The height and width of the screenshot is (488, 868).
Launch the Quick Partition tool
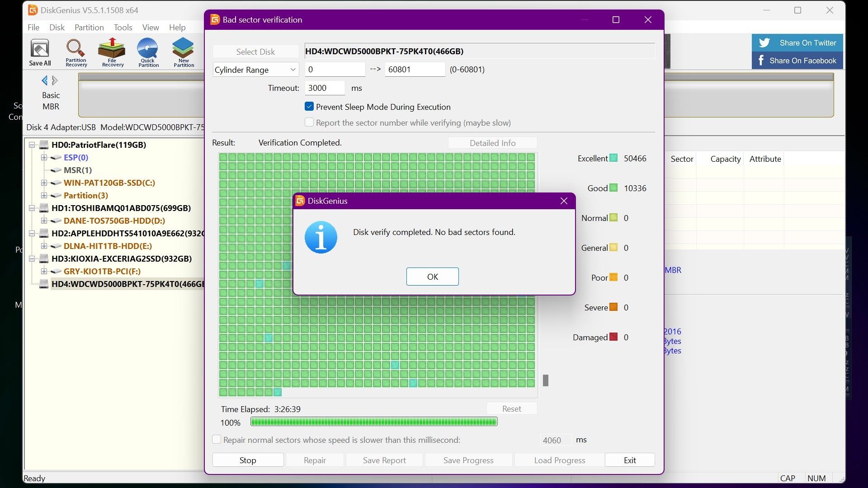click(148, 52)
